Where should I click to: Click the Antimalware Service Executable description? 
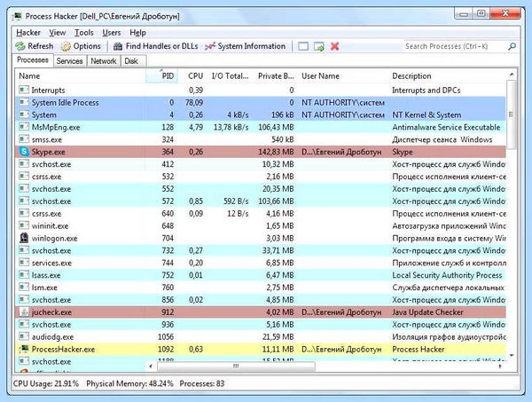tap(446, 127)
